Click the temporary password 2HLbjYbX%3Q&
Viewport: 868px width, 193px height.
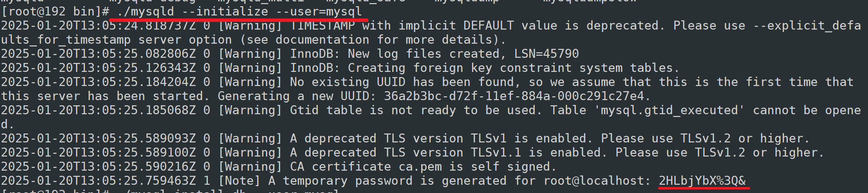pos(702,181)
